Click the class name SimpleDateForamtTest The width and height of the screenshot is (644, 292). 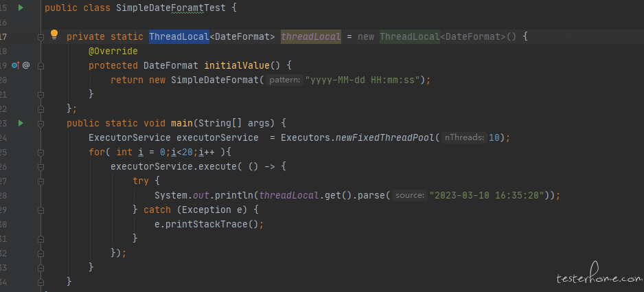171,8
